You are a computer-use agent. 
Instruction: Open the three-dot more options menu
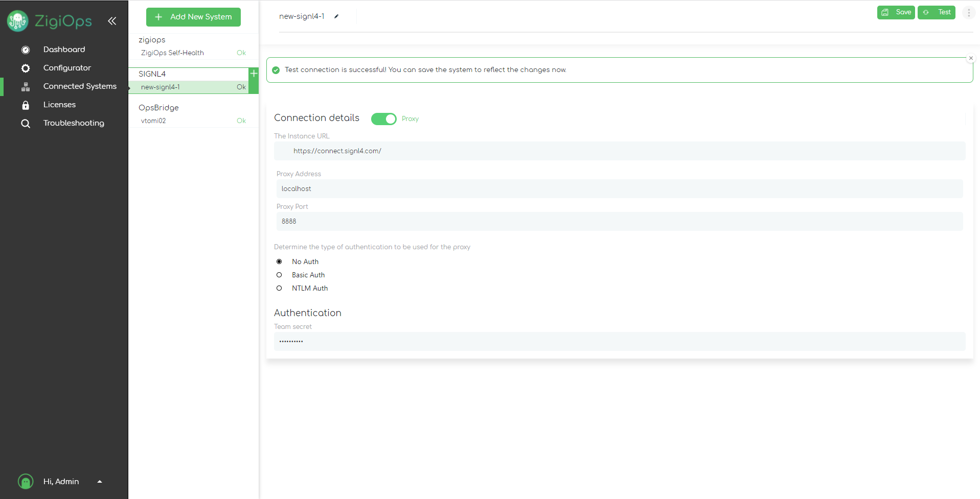969,12
